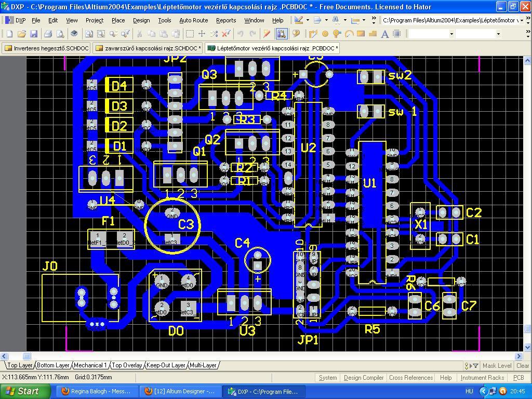Click Zoom Selected Objects icon
Viewport: 532px width, 399px height.
point(113,34)
